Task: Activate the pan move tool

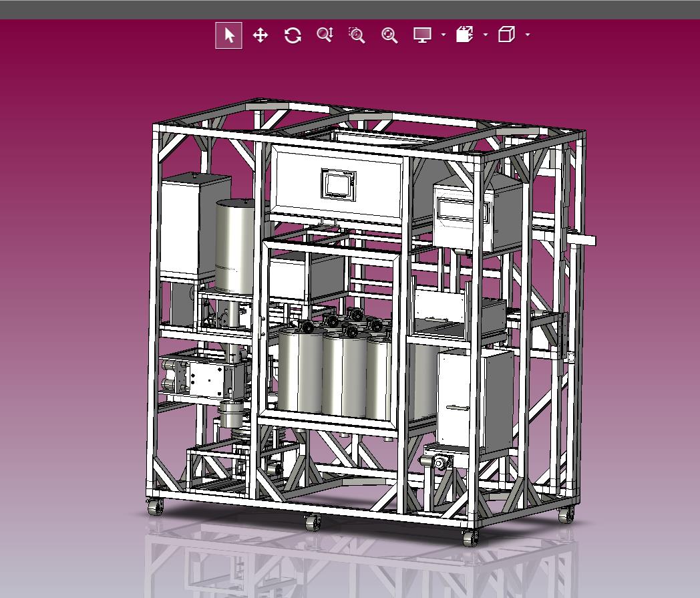Action: [x=260, y=35]
